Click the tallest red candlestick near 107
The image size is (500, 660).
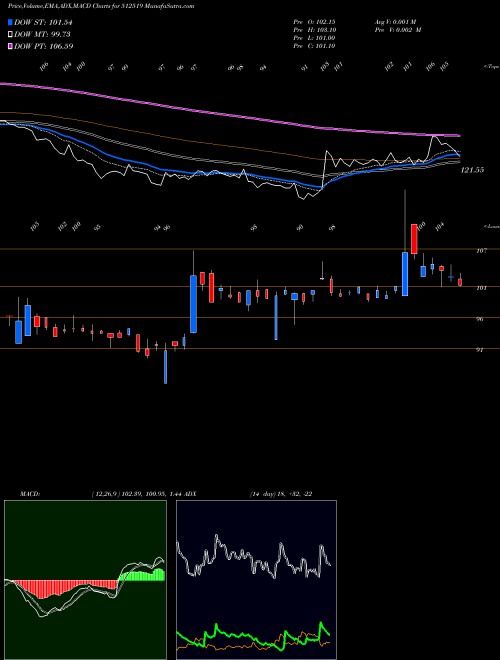coord(414,239)
